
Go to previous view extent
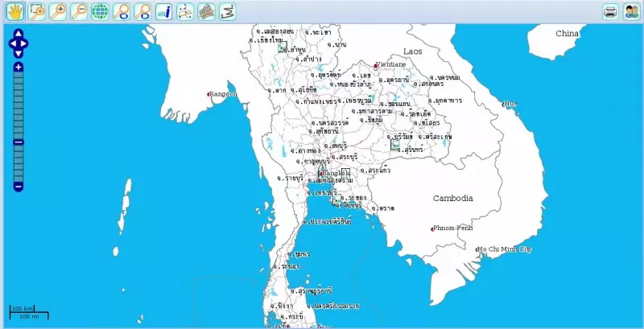[121, 11]
